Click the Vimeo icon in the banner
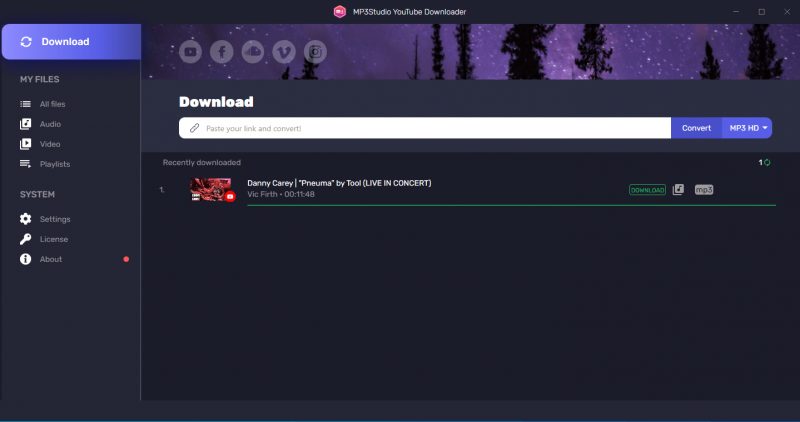The width and height of the screenshot is (800, 422). [x=285, y=51]
